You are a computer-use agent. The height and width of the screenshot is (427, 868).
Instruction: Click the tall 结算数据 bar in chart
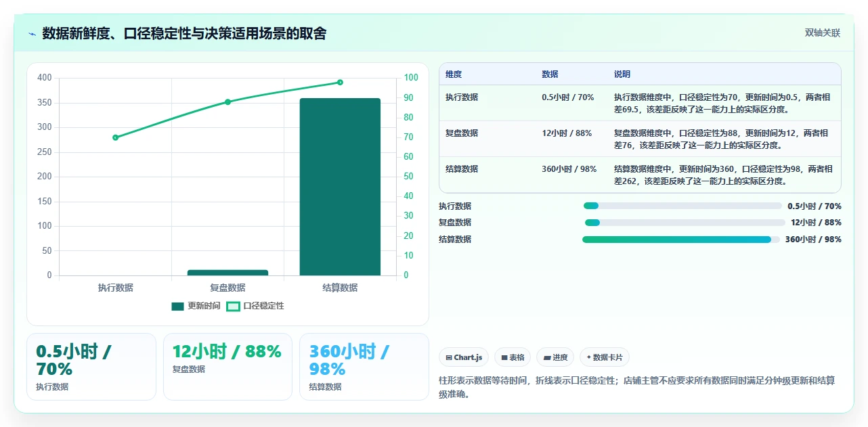point(340,187)
